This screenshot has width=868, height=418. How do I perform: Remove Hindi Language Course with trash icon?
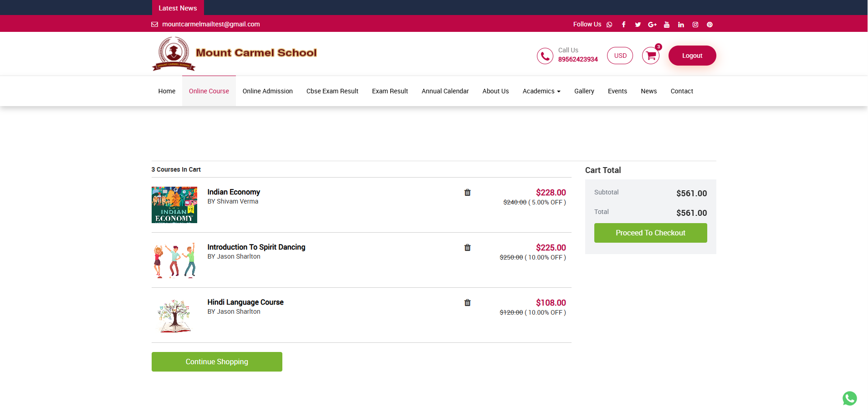point(467,303)
